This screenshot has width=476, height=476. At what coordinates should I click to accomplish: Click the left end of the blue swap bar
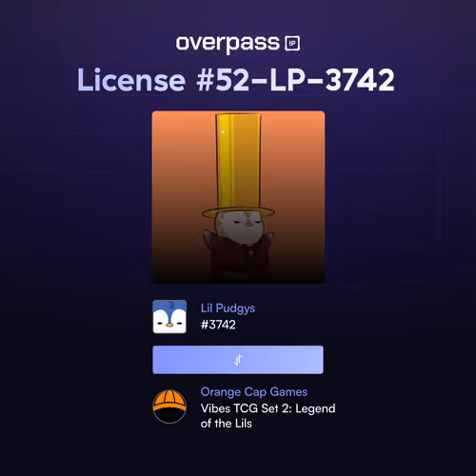click(x=162, y=360)
